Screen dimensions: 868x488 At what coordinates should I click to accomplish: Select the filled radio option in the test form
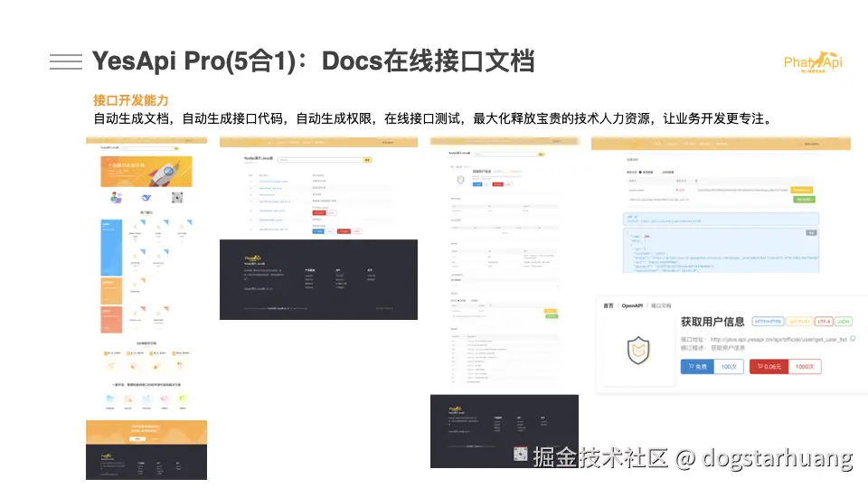[x=640, y=172]
